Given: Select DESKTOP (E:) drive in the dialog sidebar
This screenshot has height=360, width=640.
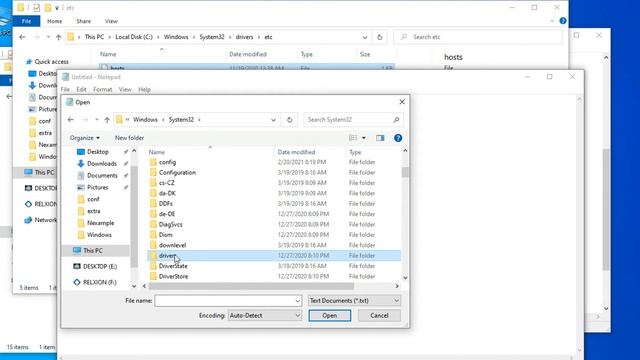Looking at the screenshot, I should (x=100, y=266).
